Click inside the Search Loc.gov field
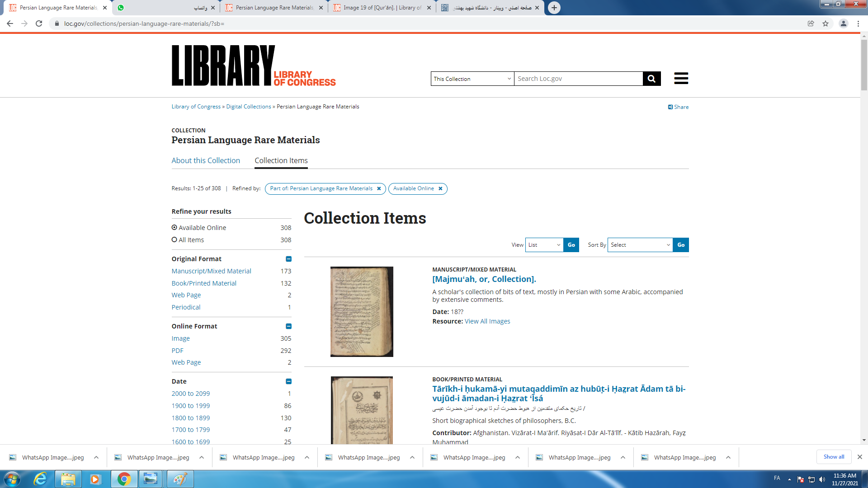 578,79
